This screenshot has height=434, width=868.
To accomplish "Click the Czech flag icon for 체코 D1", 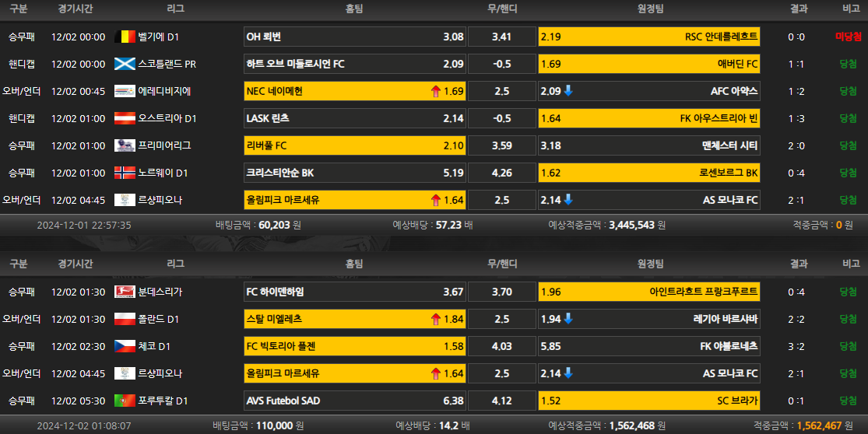I will (125, 346).
